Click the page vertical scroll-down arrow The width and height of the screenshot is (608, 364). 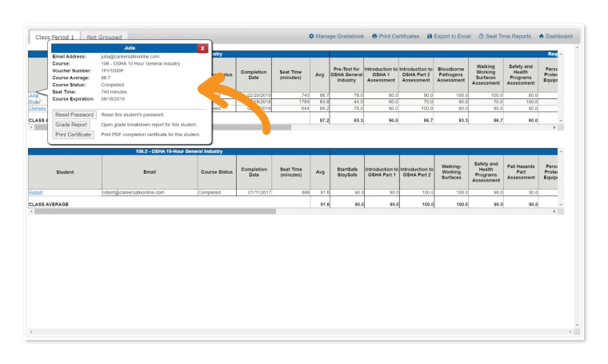pyautogui.click(x=577, y=325)
